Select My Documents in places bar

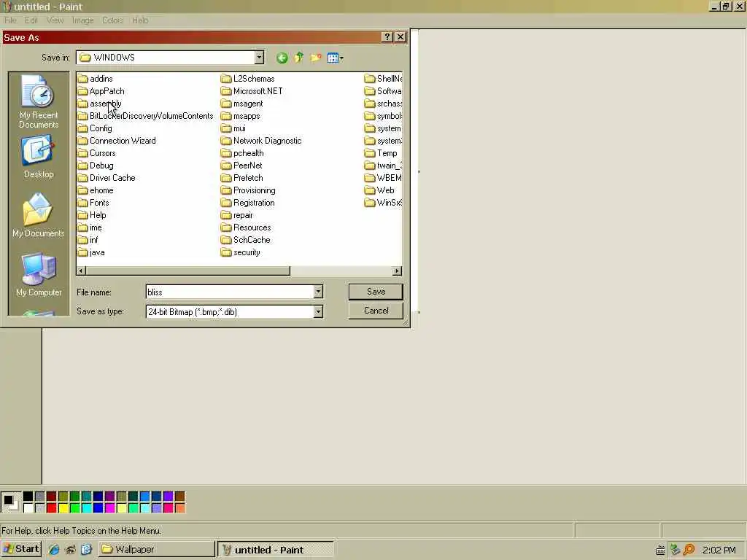39,215
